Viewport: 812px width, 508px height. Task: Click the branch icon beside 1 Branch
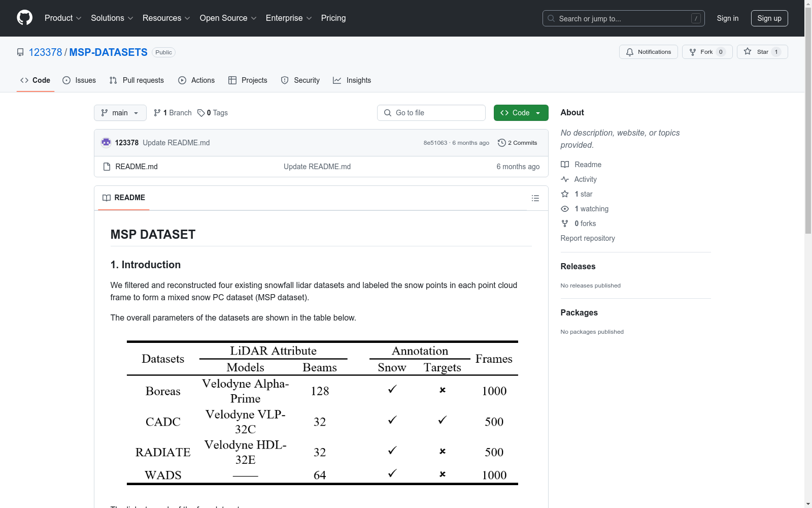pyautogui.click(x=157, y=113)
